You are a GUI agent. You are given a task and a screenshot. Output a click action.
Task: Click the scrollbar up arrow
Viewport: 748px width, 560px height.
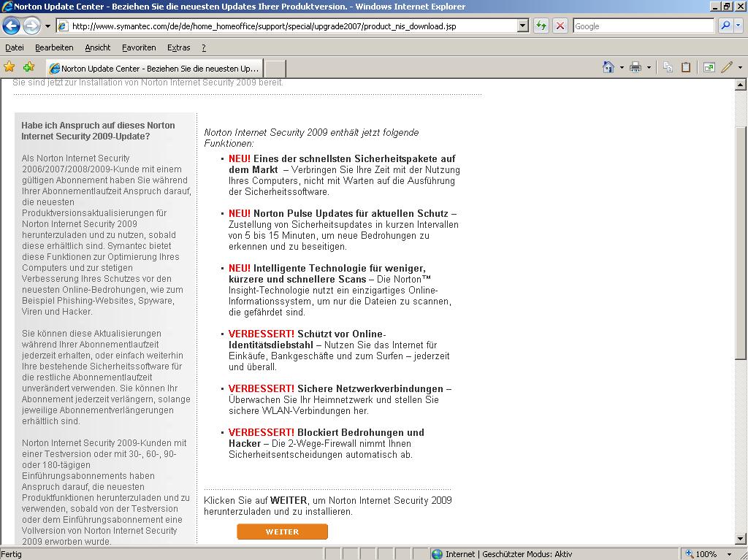pyautogui.click(x=741, y=85)
